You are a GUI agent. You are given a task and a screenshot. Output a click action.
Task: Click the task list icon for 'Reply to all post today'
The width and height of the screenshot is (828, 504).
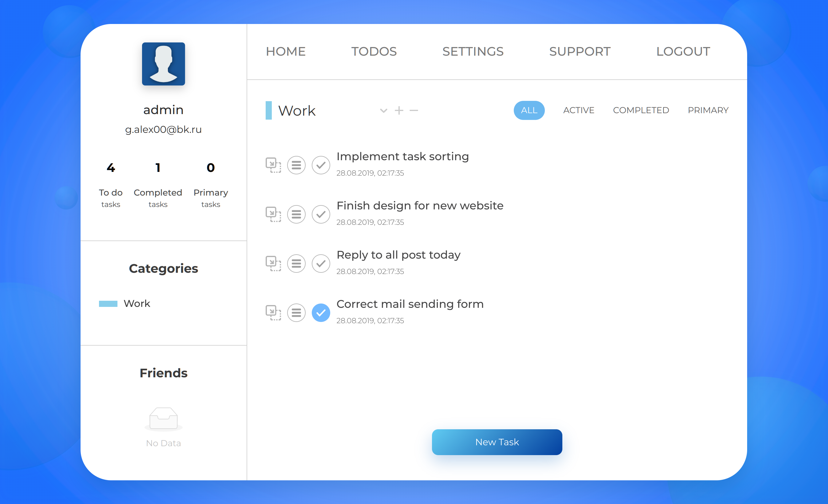297,261
